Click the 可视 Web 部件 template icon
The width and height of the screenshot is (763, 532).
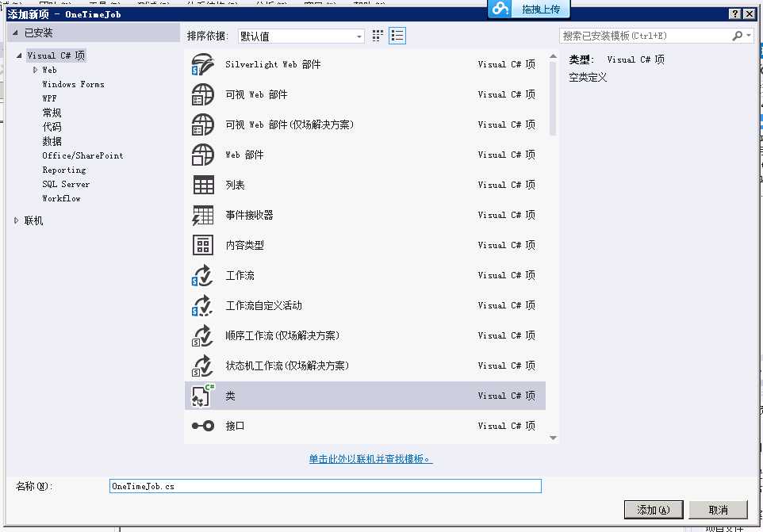(202, 94)
